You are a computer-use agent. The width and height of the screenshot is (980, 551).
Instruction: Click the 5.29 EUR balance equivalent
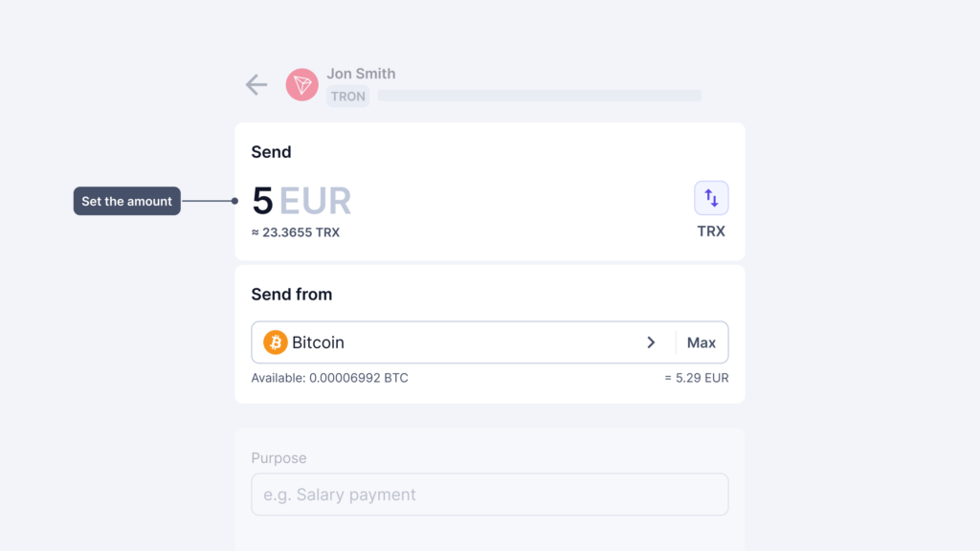(697, 378)
